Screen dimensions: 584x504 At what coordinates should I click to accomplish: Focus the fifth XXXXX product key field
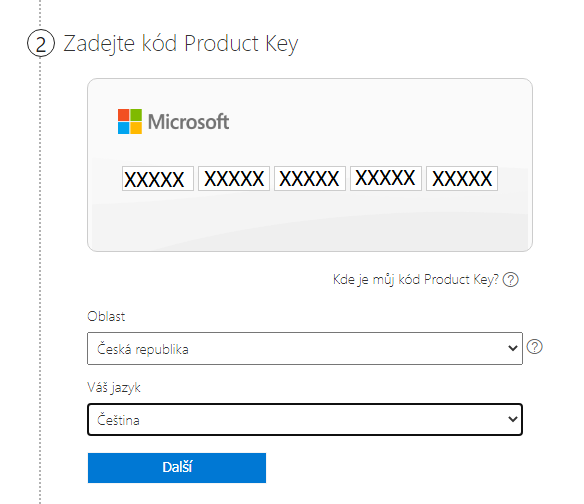pyautogui.click(x=462, y=179)
